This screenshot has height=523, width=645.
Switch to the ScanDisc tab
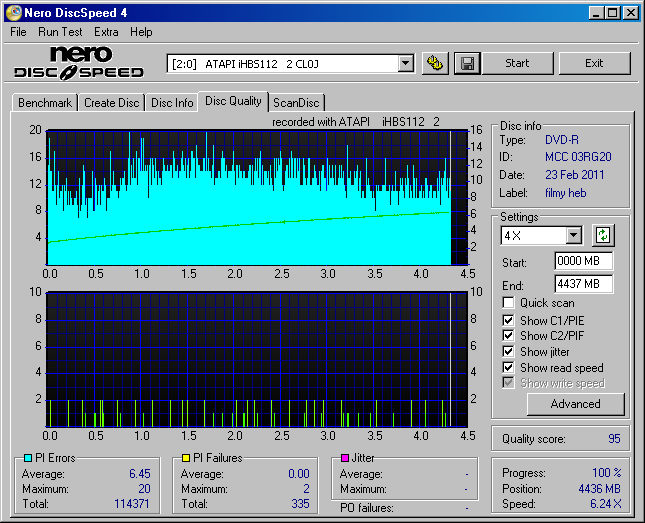pyautogui.click(x=296, y=103)
